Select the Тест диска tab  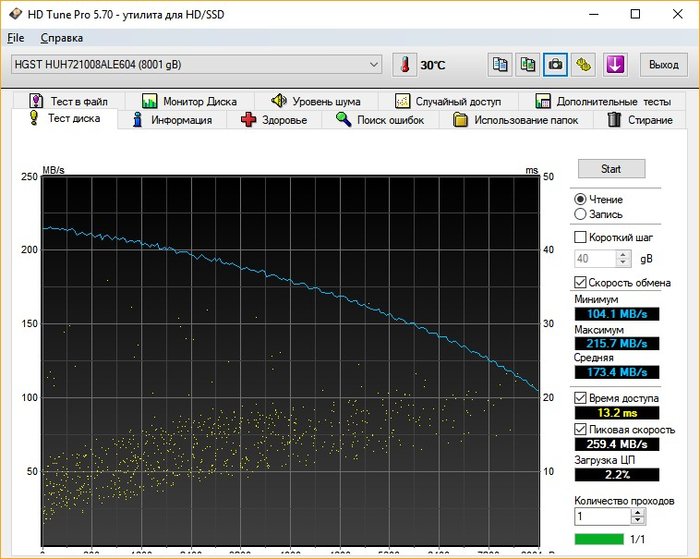(65, 119)
